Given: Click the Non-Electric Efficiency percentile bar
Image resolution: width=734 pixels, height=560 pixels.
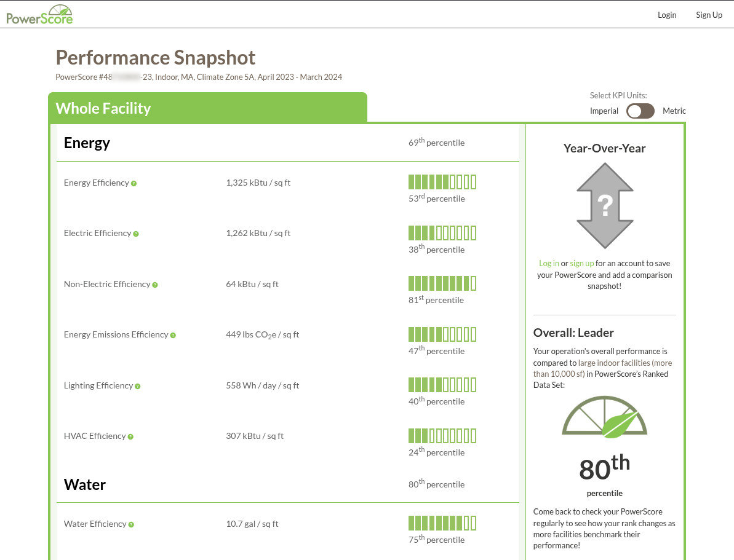Looking at the screenshot, I should coord(442,283).
